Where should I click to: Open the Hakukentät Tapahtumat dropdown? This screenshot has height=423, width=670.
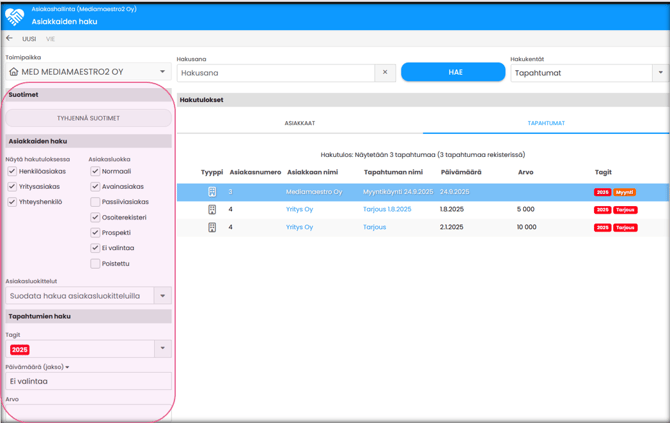click(x=659, y=73)
